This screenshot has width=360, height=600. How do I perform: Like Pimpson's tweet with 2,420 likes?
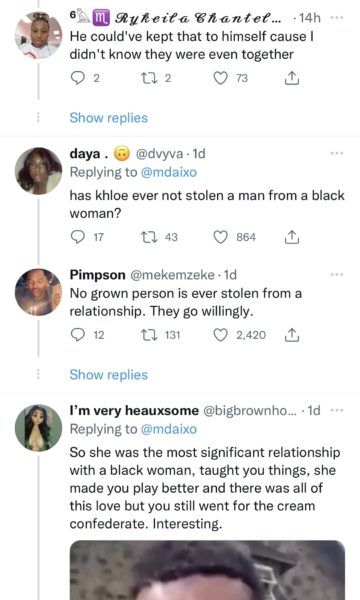220,335
